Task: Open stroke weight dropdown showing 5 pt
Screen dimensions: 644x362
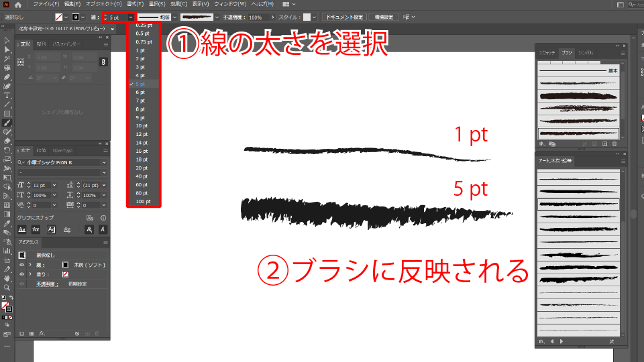Action: (x=131, y=17)
